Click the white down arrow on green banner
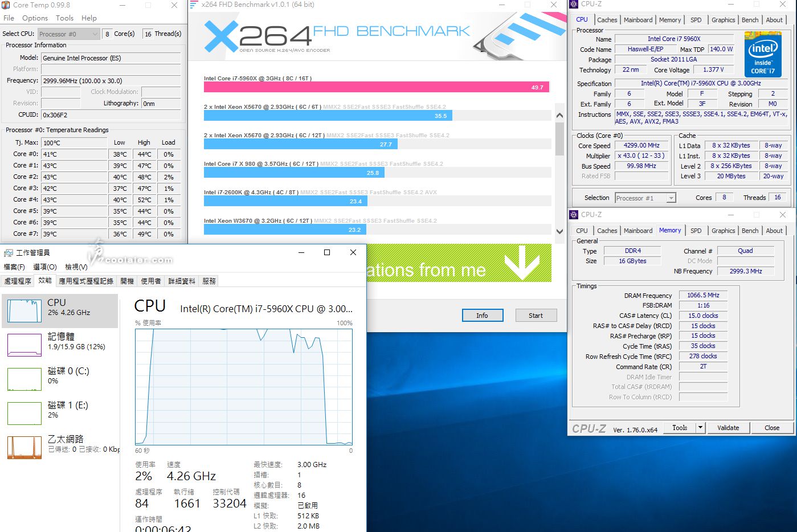The height and width of the screenshot is (532, 797). 522,263
